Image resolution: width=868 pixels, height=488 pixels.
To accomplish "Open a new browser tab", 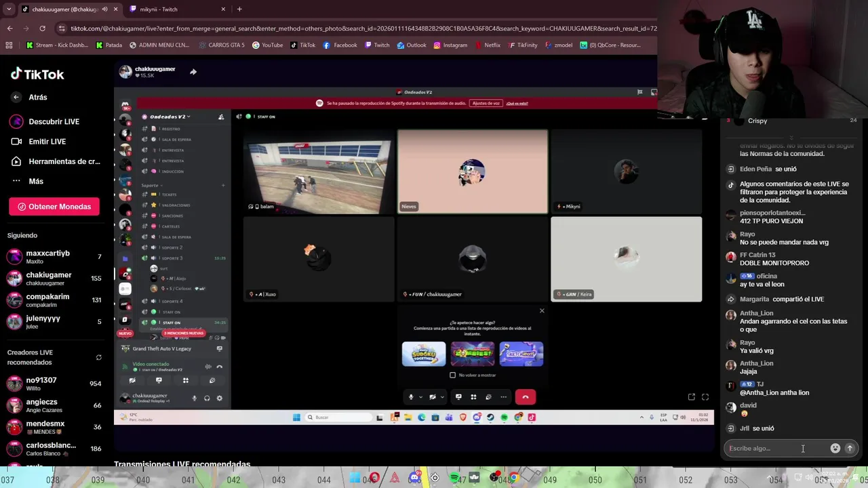I will (x=239, y=9).
